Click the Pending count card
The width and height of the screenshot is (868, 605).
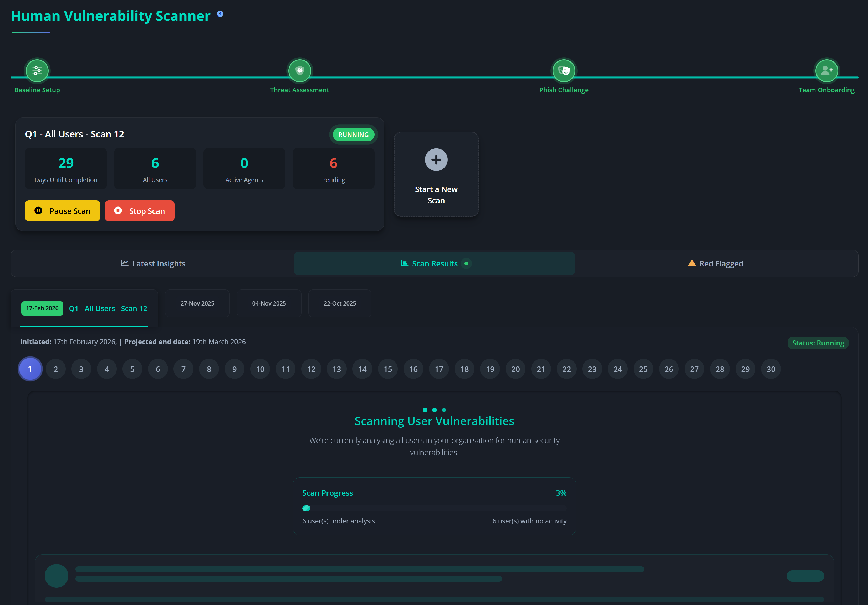(x=333, y=169)
